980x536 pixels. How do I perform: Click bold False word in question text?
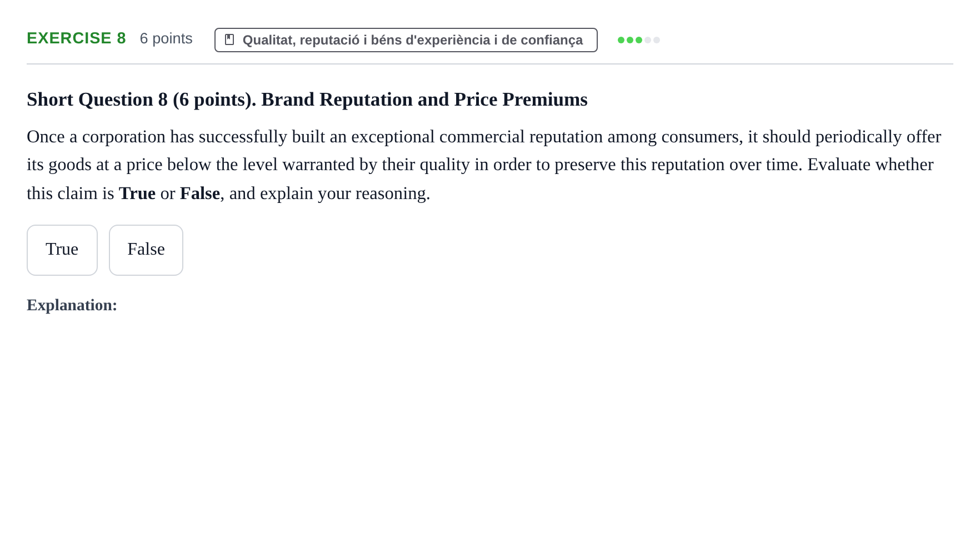point(200,193)
